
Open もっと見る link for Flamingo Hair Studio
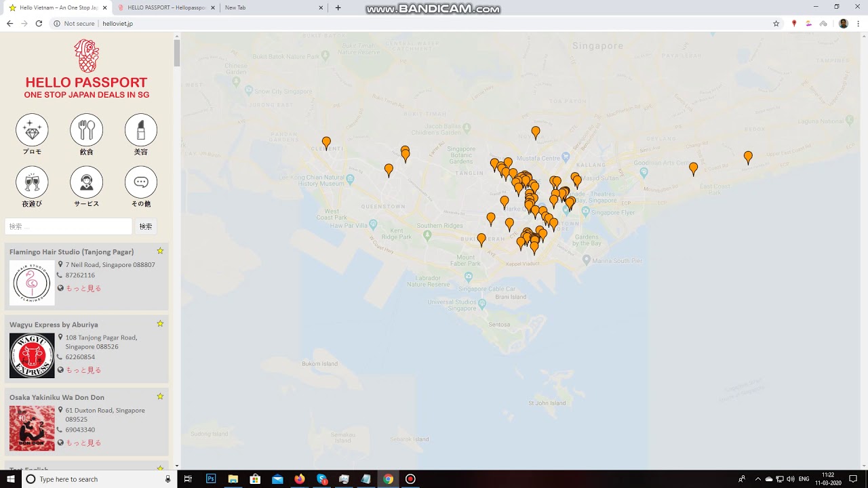pos(83,288)
